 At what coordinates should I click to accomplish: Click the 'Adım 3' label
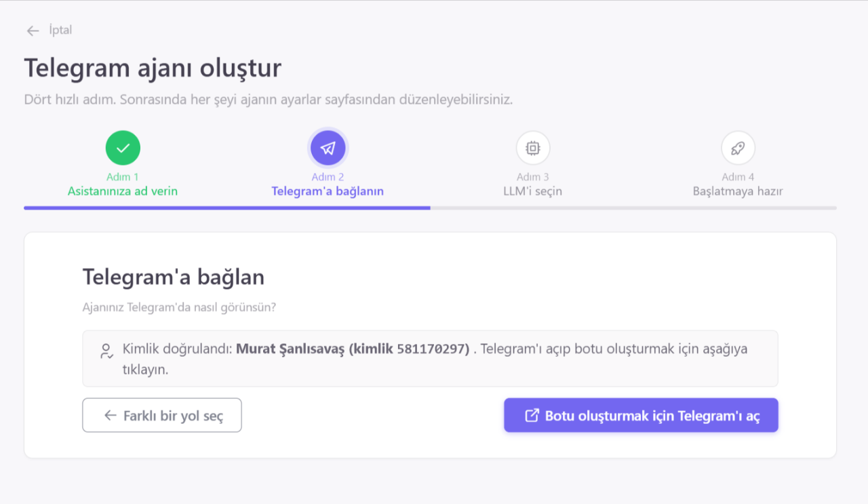[x=533, y=177]
